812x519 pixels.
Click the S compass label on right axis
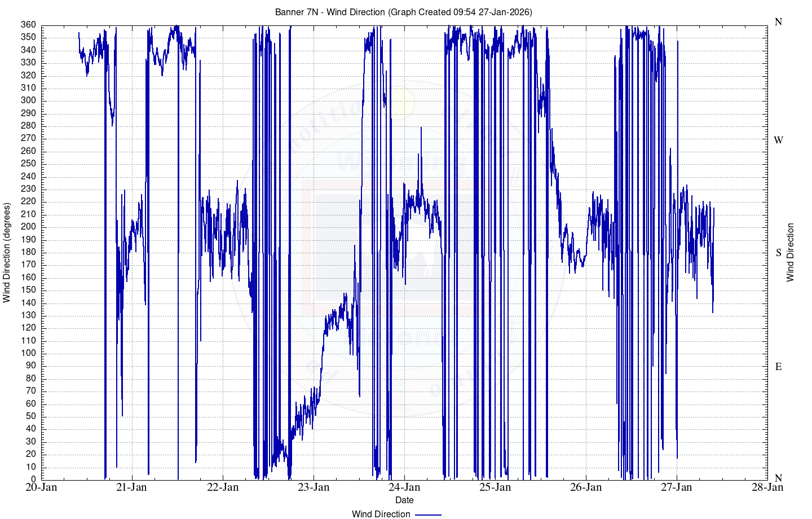(x=778, y=253)
